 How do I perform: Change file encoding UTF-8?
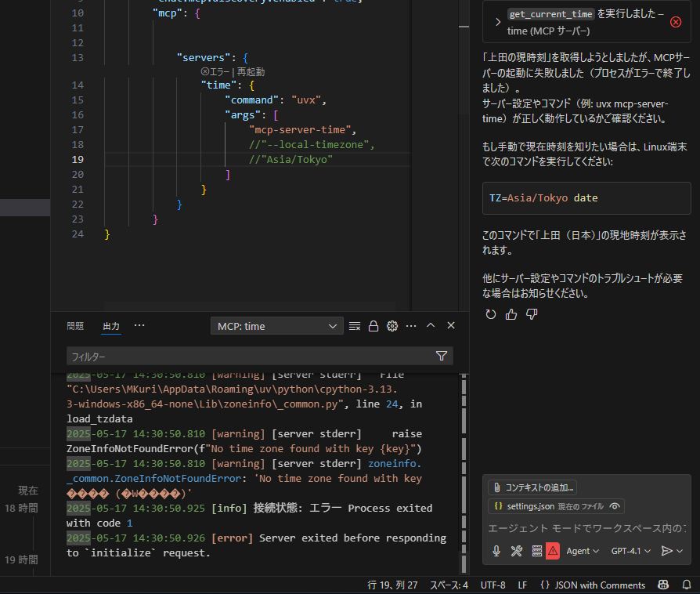click(493, 585)
